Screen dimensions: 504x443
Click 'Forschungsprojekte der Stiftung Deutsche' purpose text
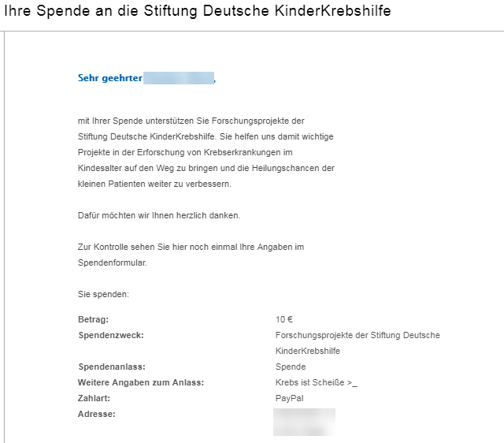(x=358, y=335)
